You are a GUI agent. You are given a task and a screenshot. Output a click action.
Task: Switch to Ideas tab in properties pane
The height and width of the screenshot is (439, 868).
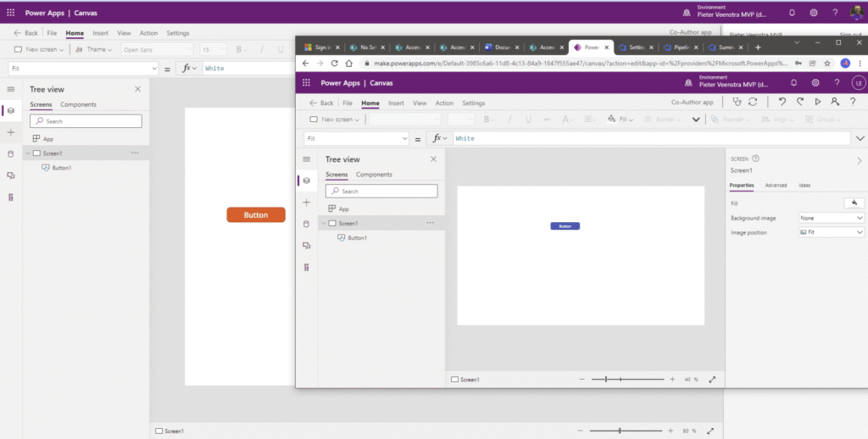pos(804,186)
